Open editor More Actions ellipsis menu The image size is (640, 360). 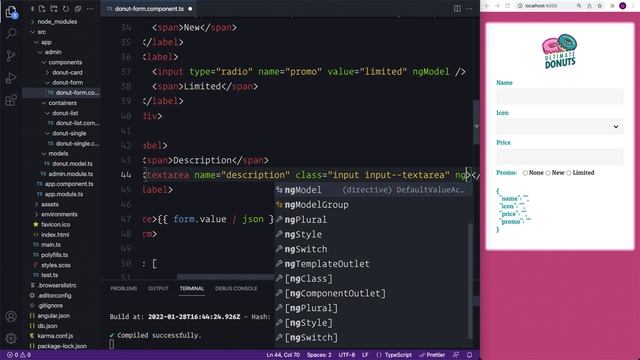[469, 9]
